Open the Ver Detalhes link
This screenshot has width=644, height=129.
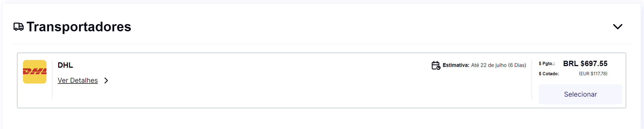78,81
